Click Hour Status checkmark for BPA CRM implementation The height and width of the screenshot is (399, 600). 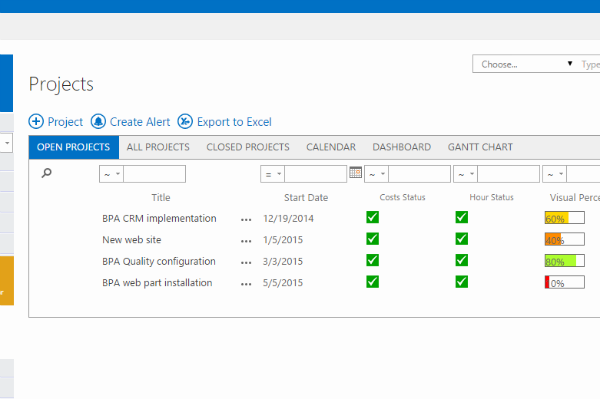(461, 217)
